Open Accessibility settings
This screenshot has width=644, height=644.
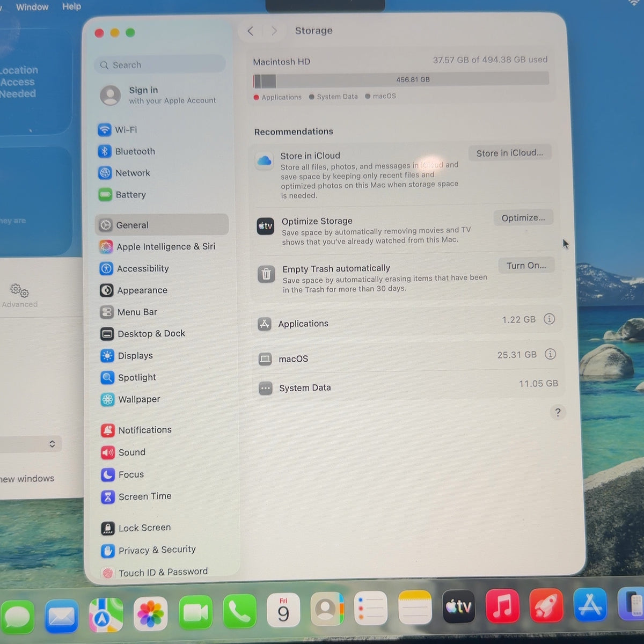point(162,268)
